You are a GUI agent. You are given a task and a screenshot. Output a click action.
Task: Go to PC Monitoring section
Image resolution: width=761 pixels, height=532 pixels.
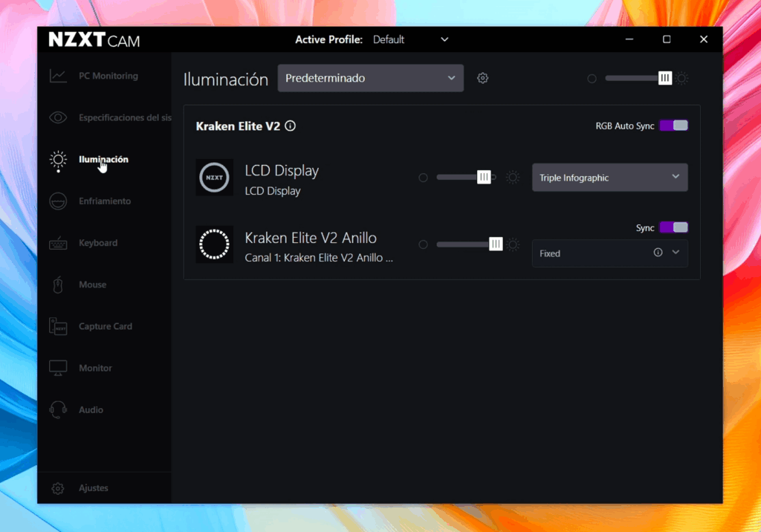[x=109, y=76]
